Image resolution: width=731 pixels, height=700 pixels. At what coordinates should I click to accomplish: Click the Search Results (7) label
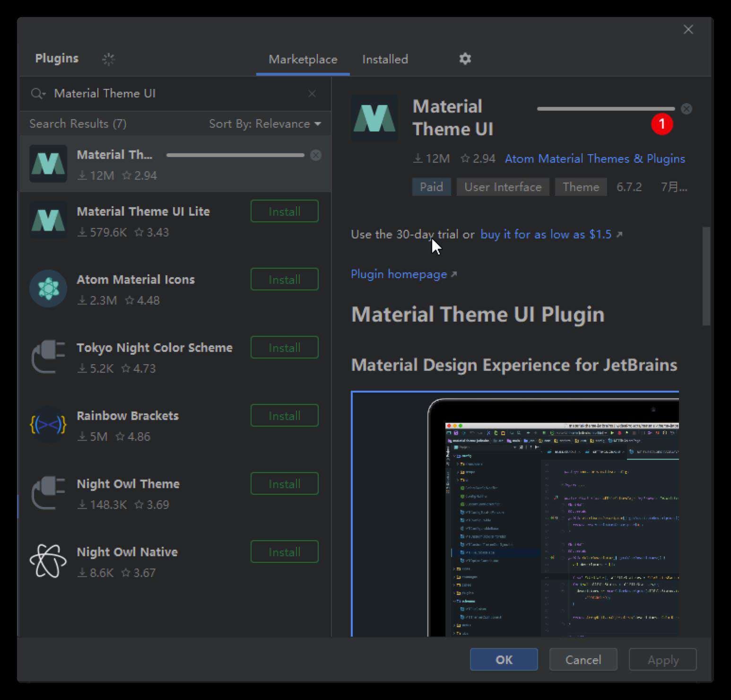point(78,123)
